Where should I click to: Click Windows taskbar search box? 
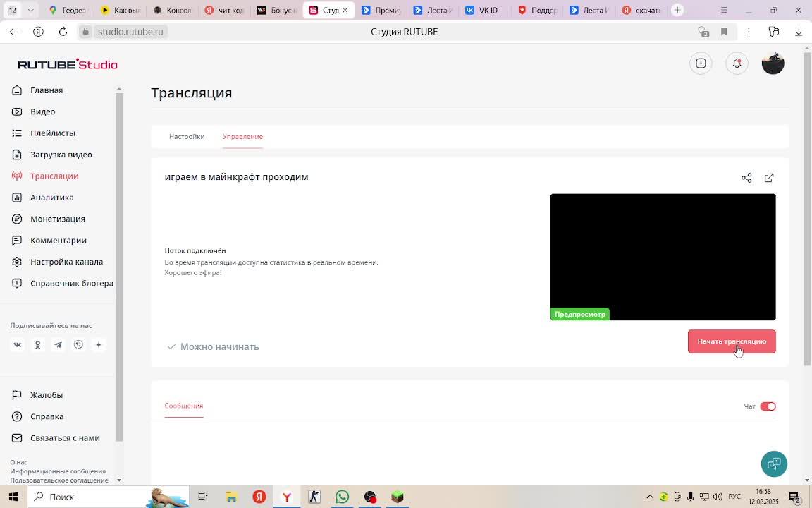pyautogui.click(x=109, y=497)
